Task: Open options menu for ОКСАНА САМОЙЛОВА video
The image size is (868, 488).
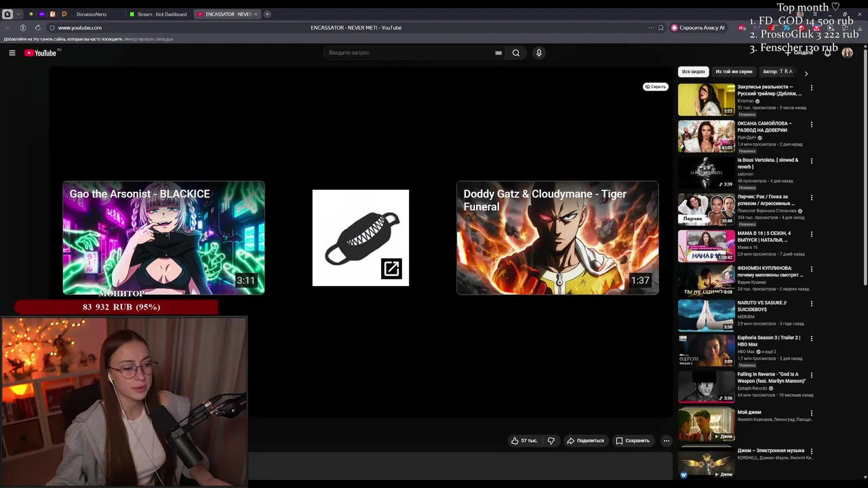Action: (811, 124)
